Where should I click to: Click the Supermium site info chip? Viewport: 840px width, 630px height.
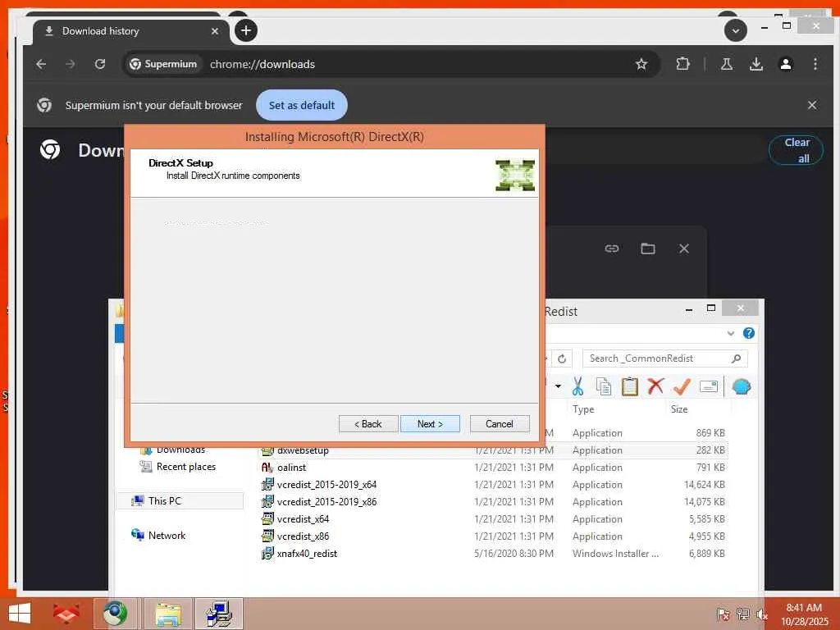[x=164, y=64]
